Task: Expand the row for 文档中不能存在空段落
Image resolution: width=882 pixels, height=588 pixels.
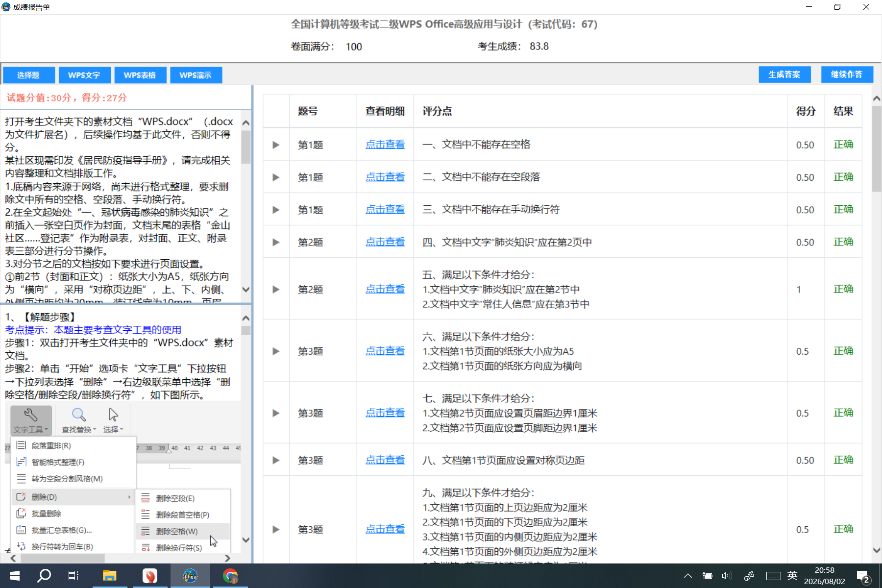Action: pos(276,177)
